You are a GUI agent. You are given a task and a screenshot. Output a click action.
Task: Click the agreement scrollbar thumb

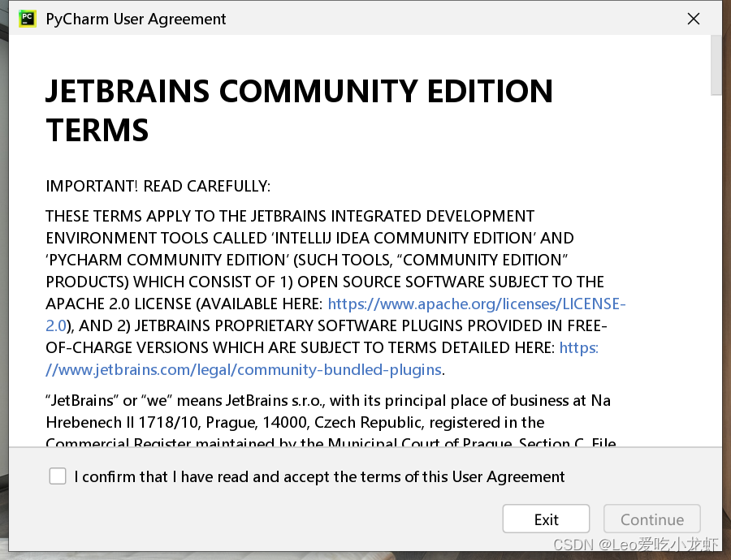point(716,65)
